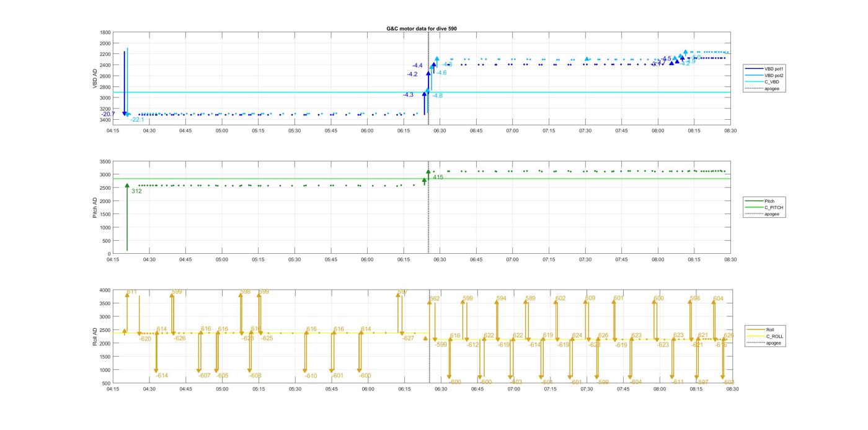Click the '621' roll data label

point(702,335)
